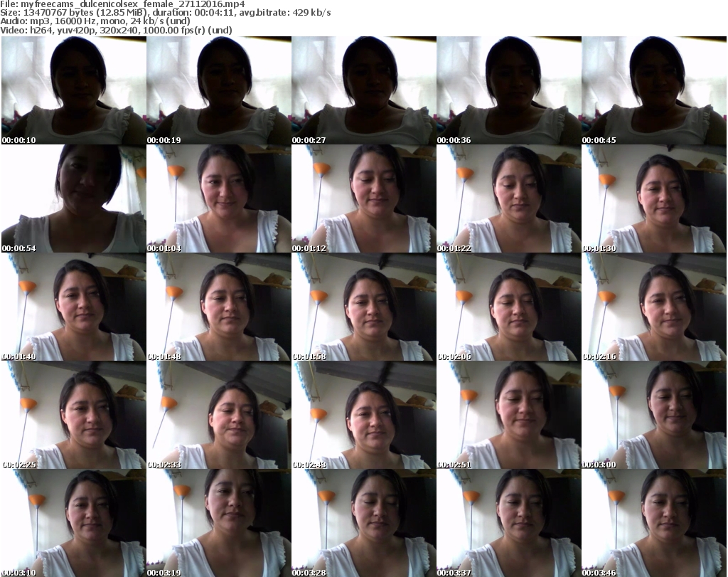Click the frame labeled 00:02:43

[x=363, y=415]
